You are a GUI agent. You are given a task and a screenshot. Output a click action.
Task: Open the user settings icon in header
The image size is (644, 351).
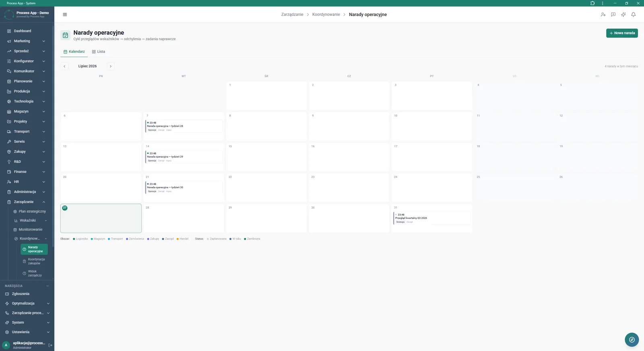603,14
